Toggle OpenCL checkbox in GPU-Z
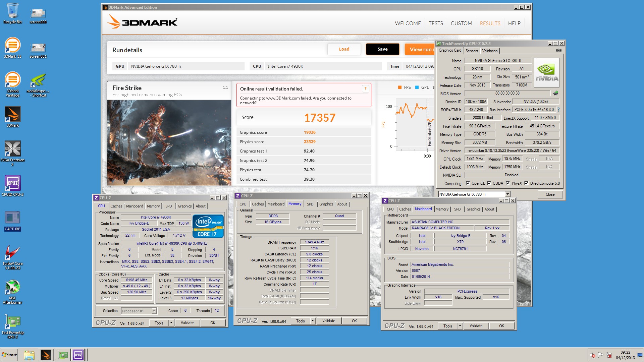This screenshot has height=362, width=644. (468, 183)
